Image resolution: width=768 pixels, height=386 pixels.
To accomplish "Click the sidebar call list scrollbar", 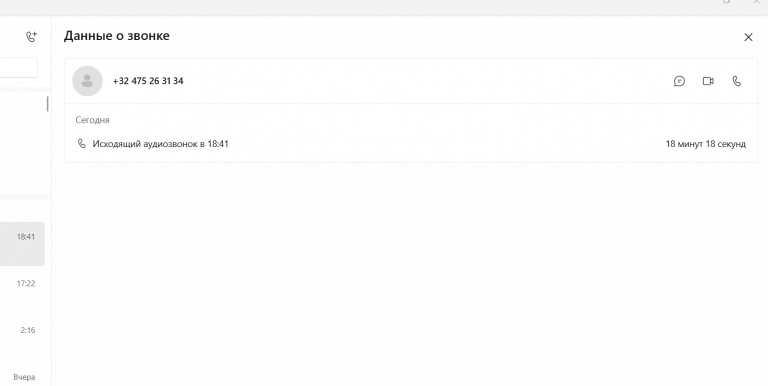I will (x=48, y=104).
